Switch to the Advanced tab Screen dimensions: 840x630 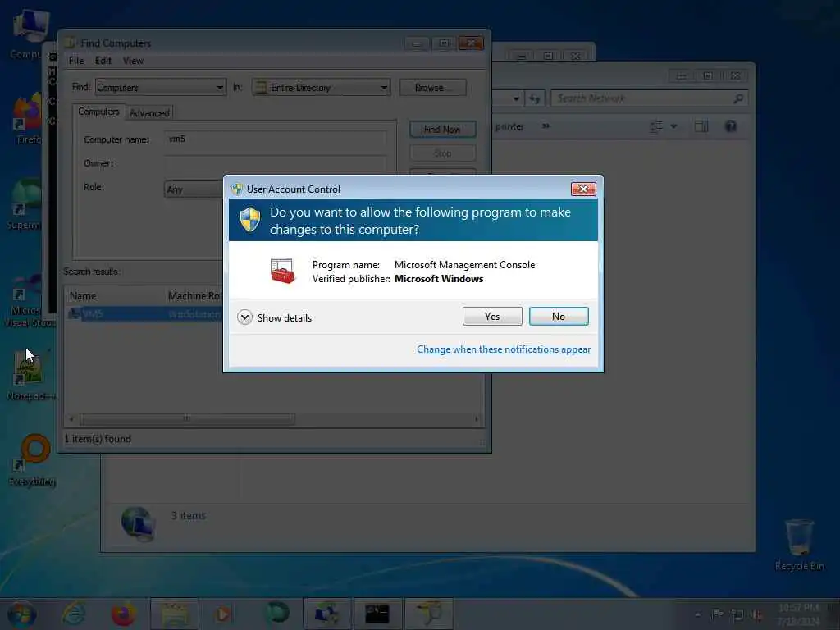coord(149,113)
